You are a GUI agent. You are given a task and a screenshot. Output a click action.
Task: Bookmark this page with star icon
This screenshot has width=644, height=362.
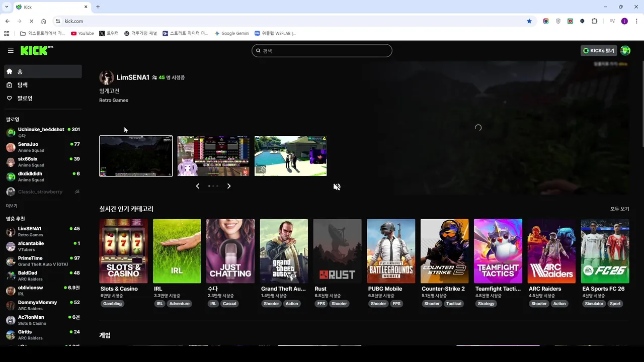pos(529,21)
